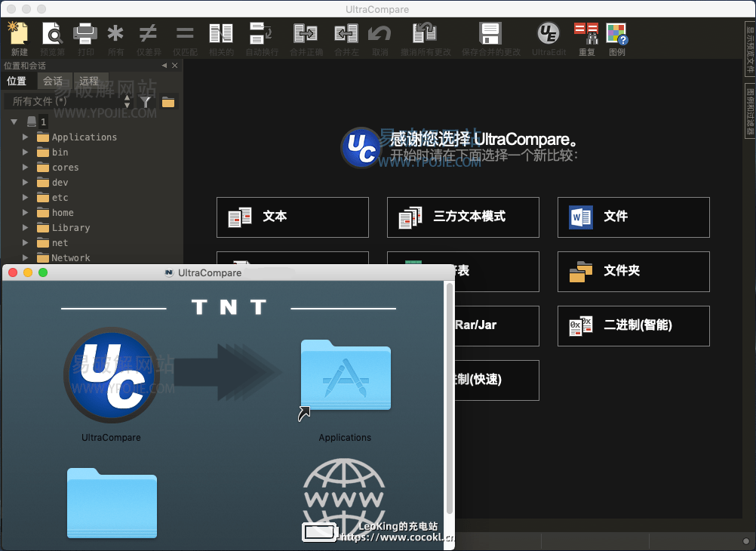Viewport: 756px width, 551px height.
Task: Select the 仅匹配 equals icon
Action: click(185, 34)
